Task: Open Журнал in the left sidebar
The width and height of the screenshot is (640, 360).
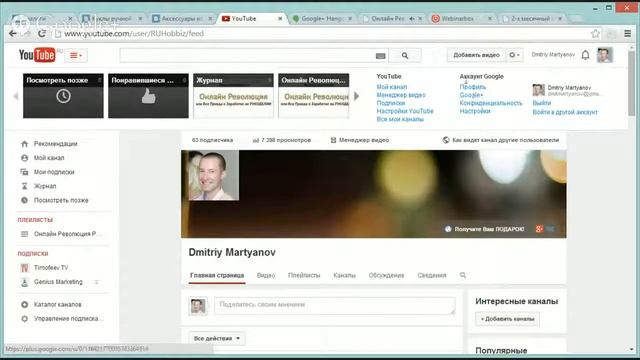Action: 45,186
